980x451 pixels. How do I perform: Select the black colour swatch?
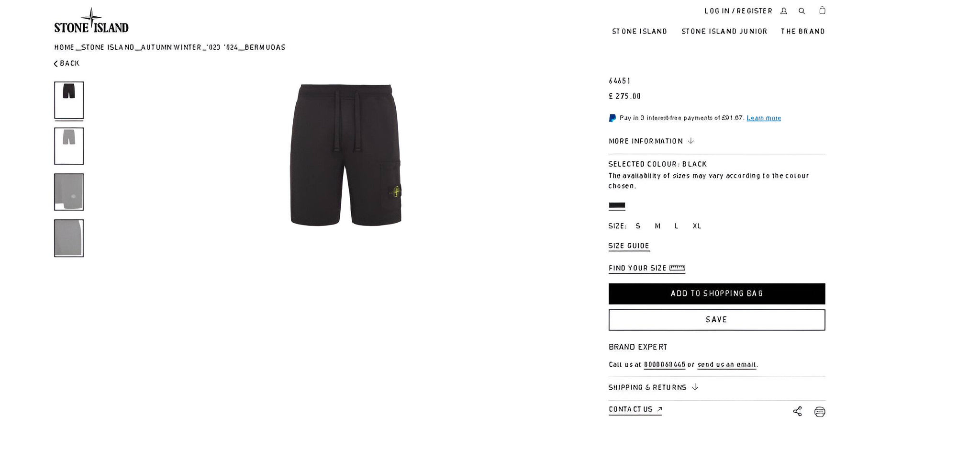pyautogui.click(x=617, y=206)
